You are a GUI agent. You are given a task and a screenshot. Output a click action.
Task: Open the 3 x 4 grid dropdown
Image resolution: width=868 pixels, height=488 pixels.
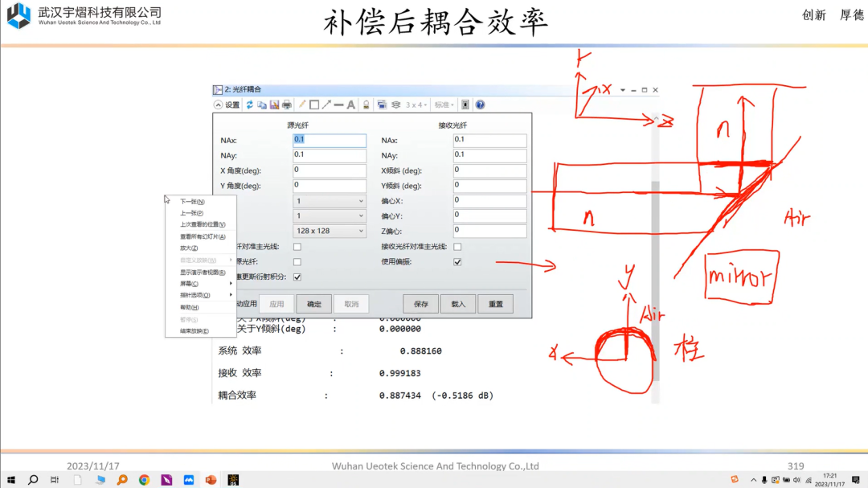coord(416,105)
